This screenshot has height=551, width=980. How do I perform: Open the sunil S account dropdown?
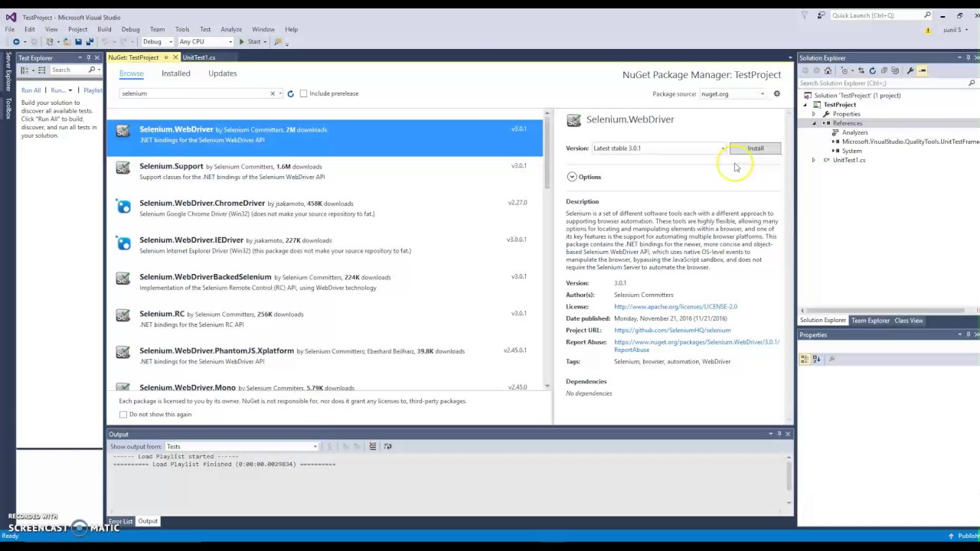pyautogui.click(x=955, y=30)
